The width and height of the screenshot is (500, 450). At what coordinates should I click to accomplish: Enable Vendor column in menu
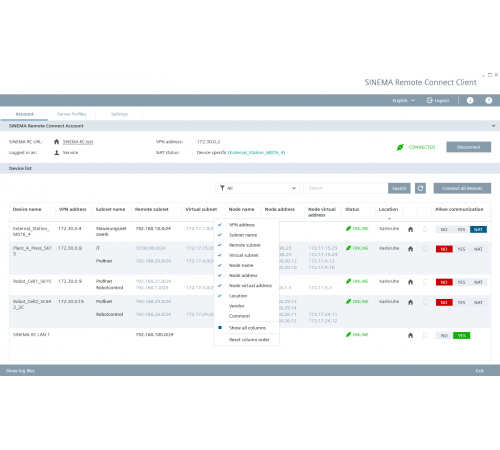point(246,306)
